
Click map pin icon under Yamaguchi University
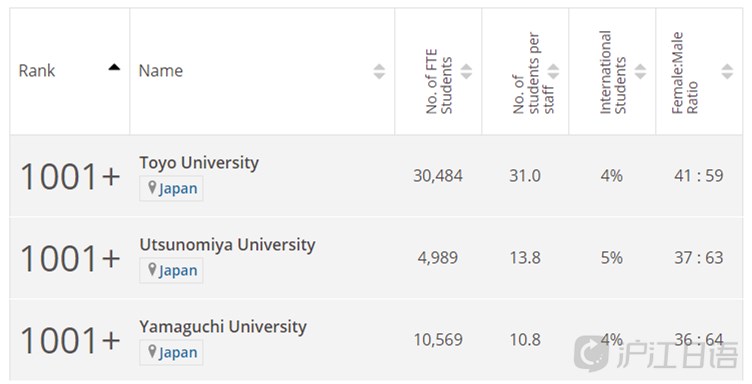tap(152, 351)
